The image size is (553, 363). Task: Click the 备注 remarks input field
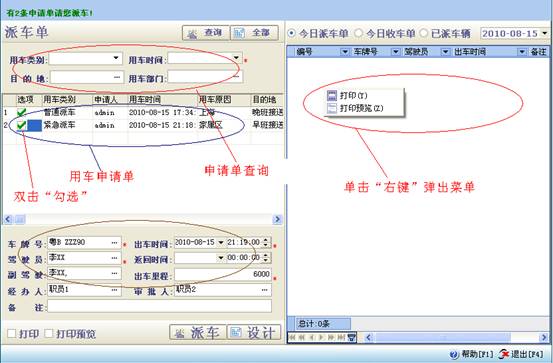click(159, 306)
